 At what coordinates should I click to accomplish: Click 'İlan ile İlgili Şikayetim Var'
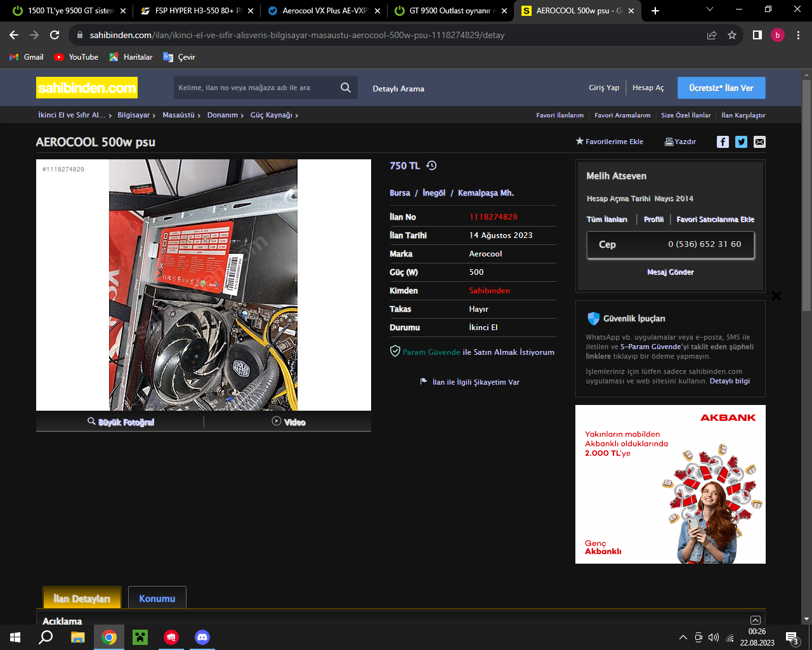pyautogui.click(x=470, y=381)
